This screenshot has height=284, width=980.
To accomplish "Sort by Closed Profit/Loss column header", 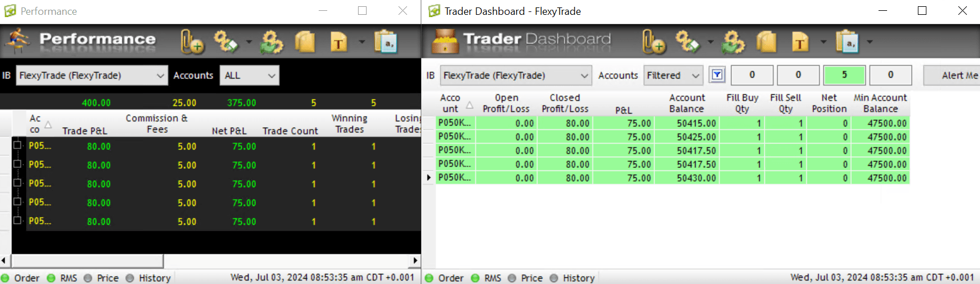I will pos(565,103).
